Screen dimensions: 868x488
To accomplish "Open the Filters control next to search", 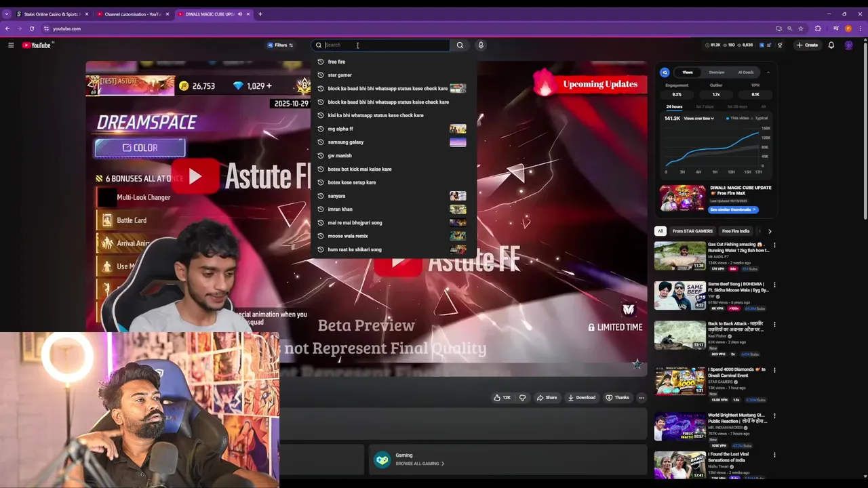I will (x=280, y=45).
